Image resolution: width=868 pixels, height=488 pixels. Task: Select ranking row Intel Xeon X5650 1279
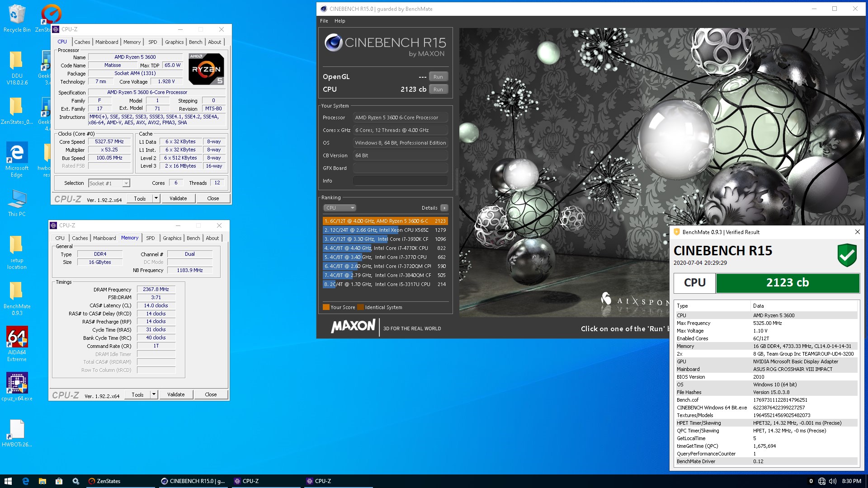(x=385, y=230)
